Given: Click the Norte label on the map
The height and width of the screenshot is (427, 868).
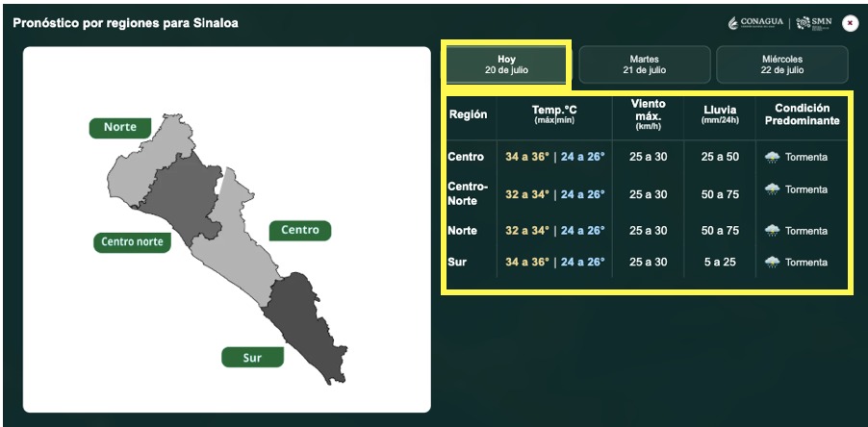Looking at the screenshot, I should coord(120,128).
